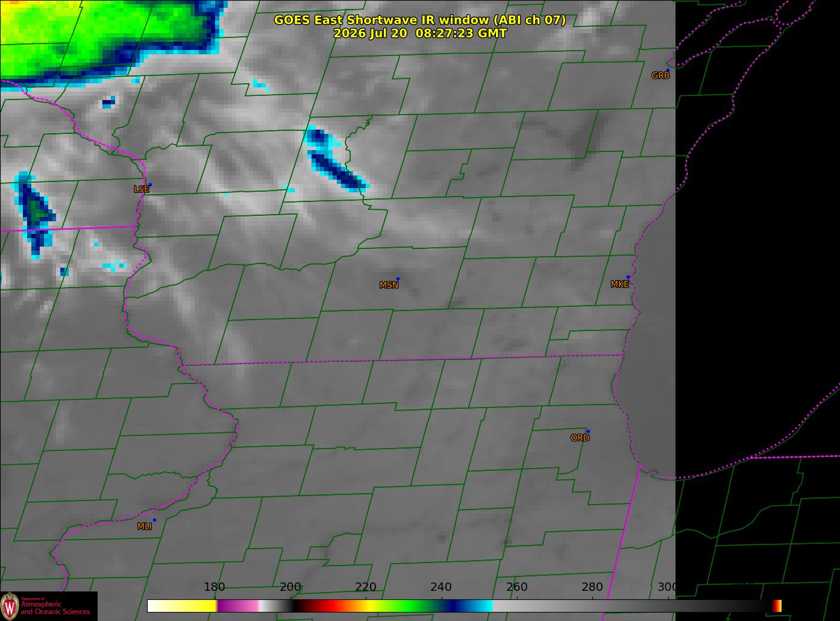This screenshot has height=621, width=840.
Task: Click the blue station dot at MLI
Action: (154, 520)
